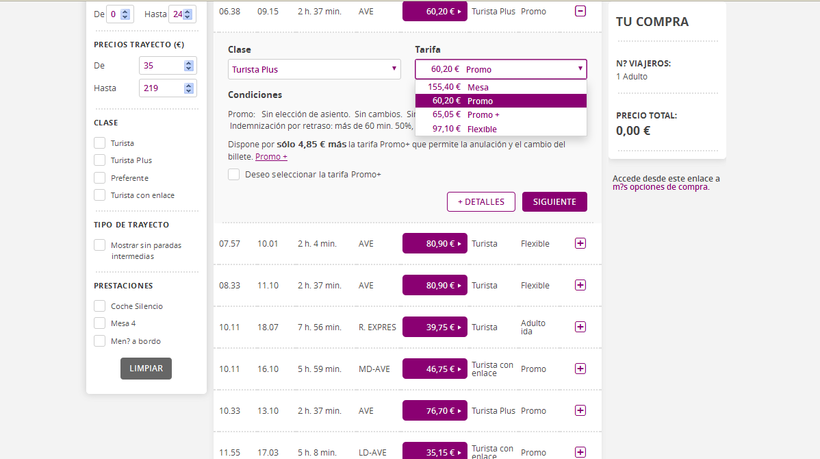Follow the opciones de compra link
Screen dimensions: 820x459
(x=667, y=187)
